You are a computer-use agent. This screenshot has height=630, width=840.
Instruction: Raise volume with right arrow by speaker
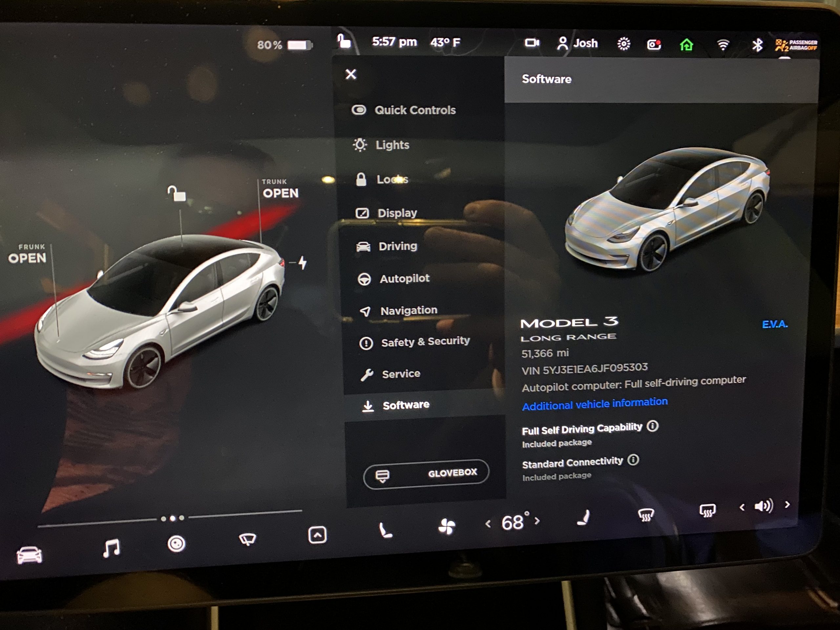tap(787, 504)
